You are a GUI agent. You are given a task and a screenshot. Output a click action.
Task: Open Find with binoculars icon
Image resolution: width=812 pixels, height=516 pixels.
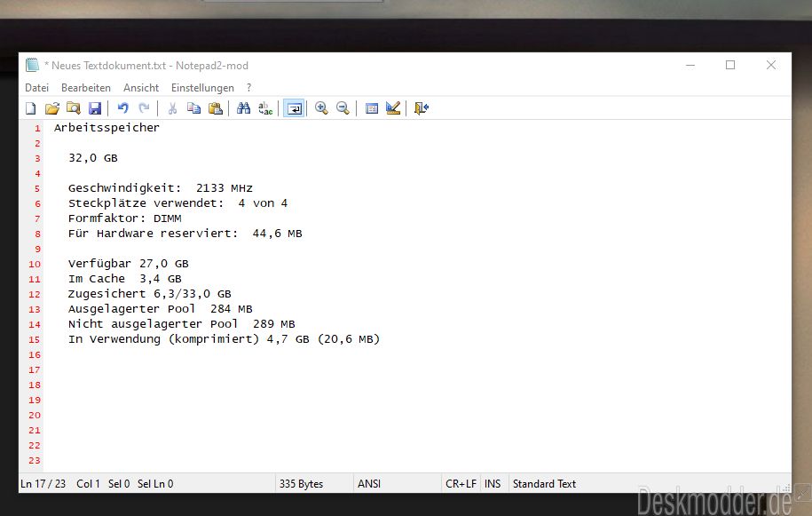(x=243, y=108)
